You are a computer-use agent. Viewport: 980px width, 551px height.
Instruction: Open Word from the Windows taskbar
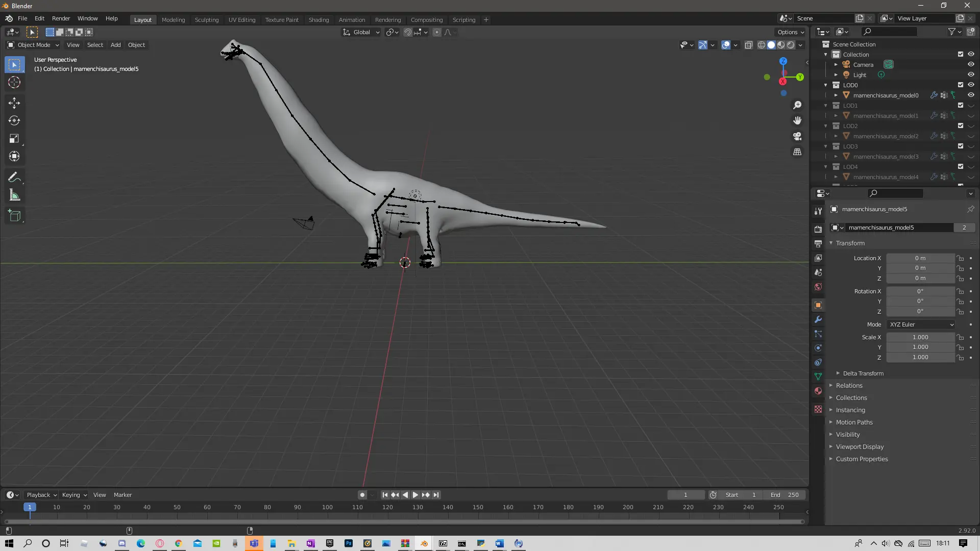click(x=499, y=543)
